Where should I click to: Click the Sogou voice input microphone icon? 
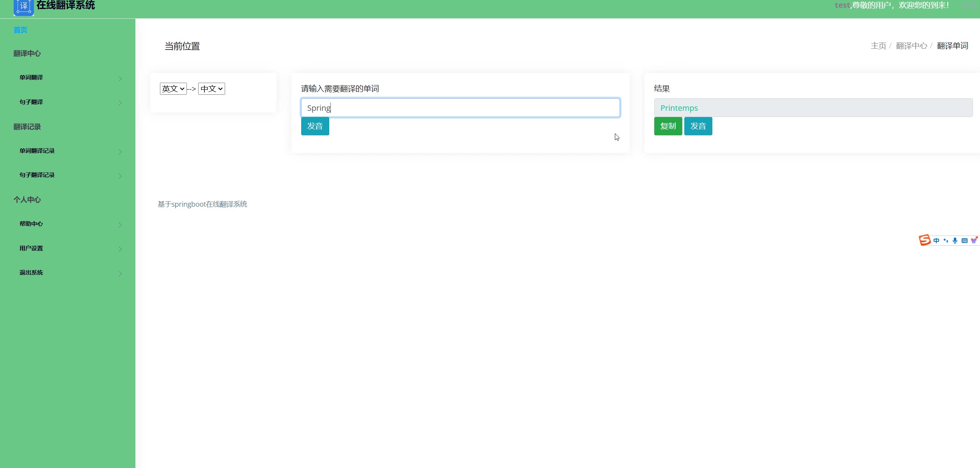pos(955,241)
